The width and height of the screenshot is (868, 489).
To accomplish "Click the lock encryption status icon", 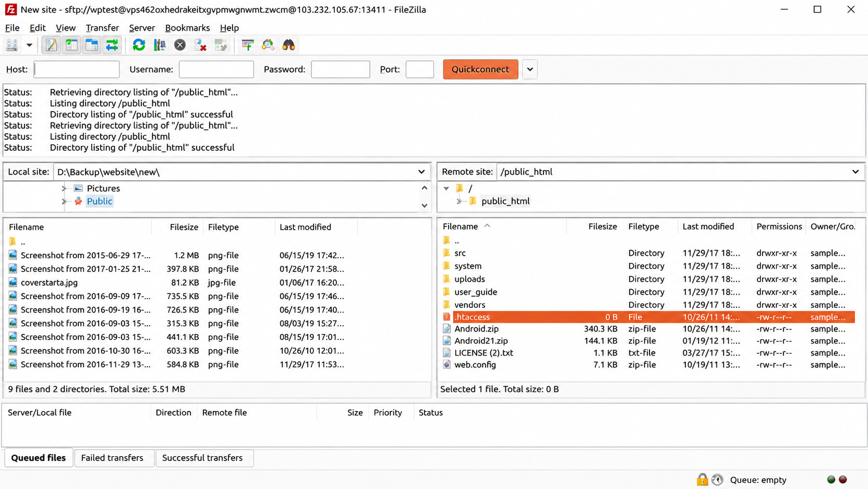I will coord(702,480).
